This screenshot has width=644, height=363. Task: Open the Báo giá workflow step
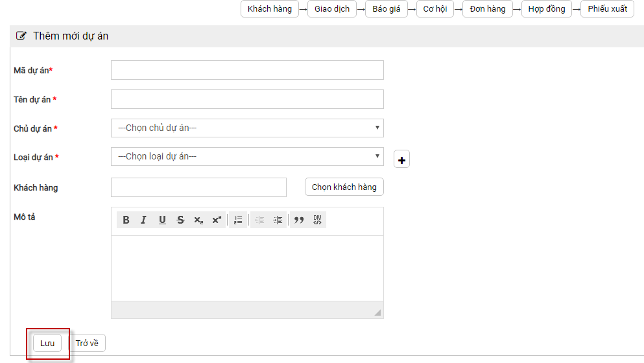387,9
